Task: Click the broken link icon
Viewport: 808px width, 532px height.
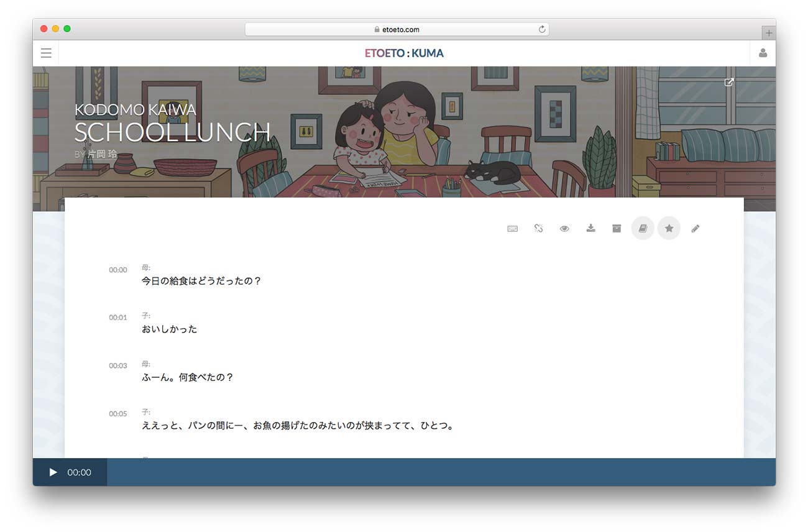Action: (538, 229)
